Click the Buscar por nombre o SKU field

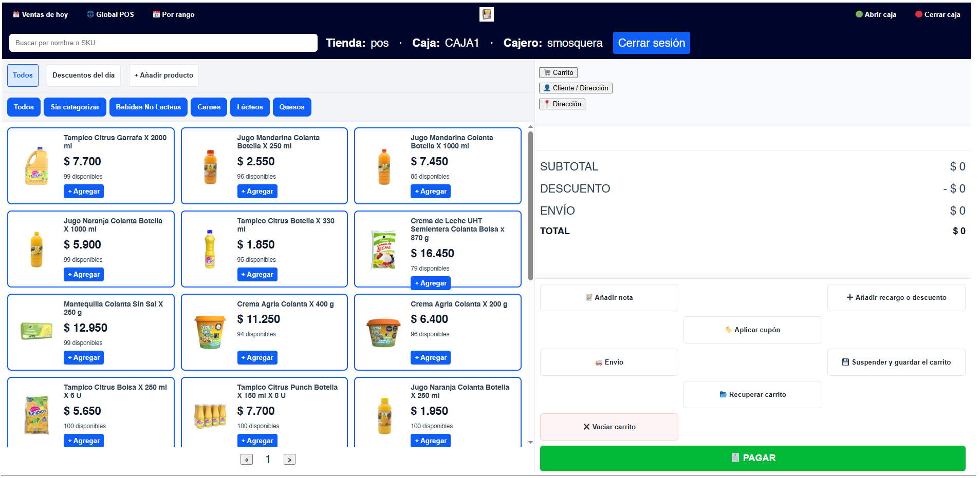pos(163,43)
